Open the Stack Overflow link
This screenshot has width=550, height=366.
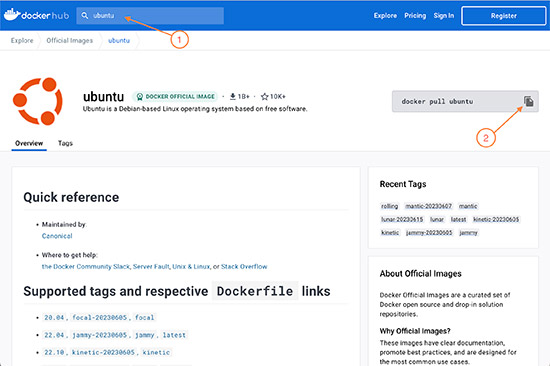(244, 267)
